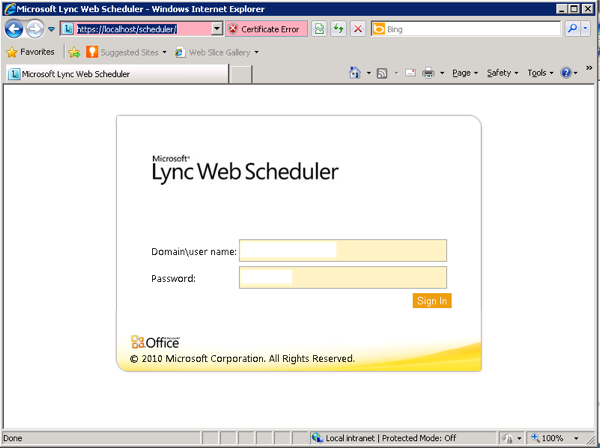600x448 pixels.
Task: Click the Add to Favorites Bar icon
Action: pos(74,52)
